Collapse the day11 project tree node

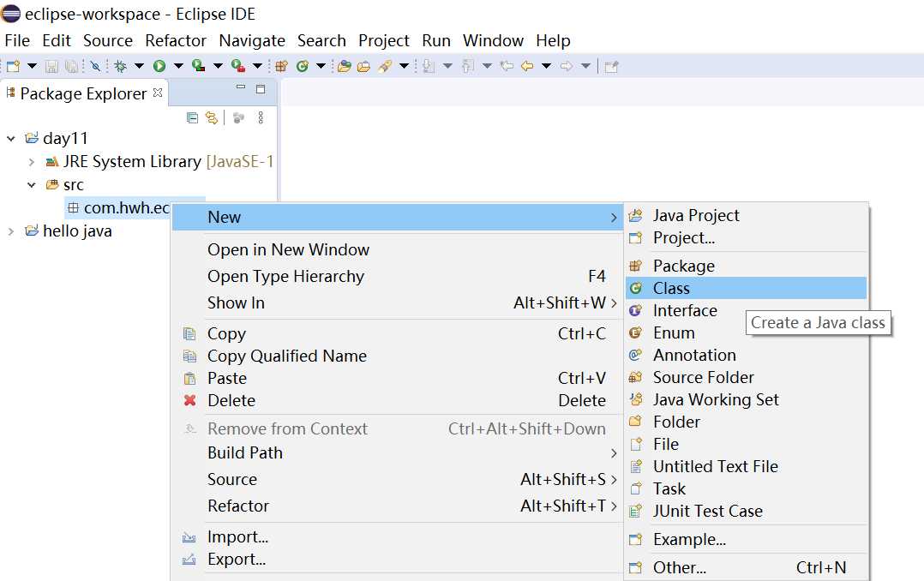pyautogui.click(x=11, y=139)
